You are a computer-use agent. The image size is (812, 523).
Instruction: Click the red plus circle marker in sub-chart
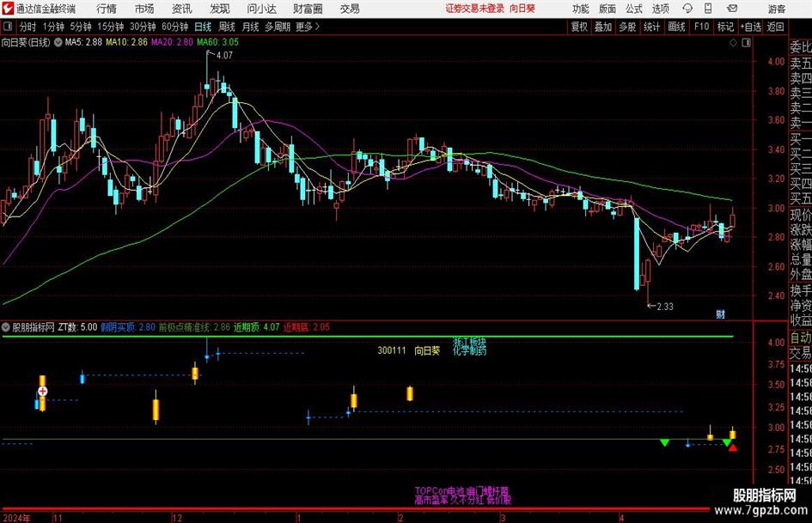pos(42,392)
